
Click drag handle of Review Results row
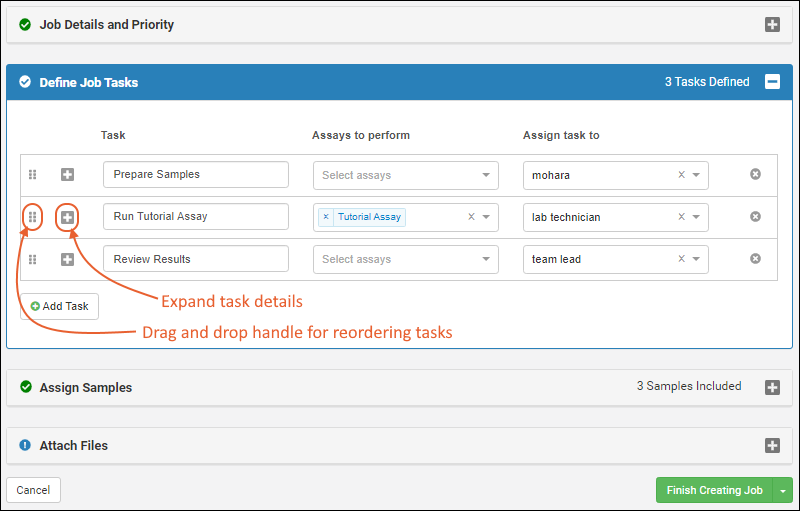coord(32,259)
